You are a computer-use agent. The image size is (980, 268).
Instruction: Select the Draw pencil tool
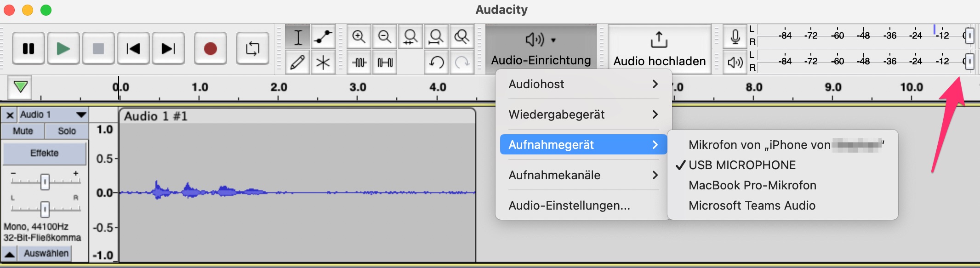coord(298,62)
